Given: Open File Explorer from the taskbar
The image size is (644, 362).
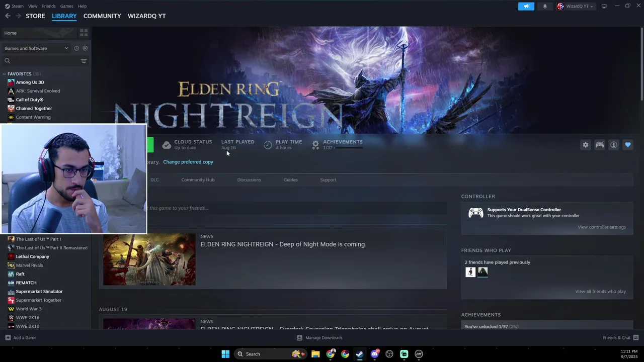Looking at the screenshot, I should click(x=315, y=354).
